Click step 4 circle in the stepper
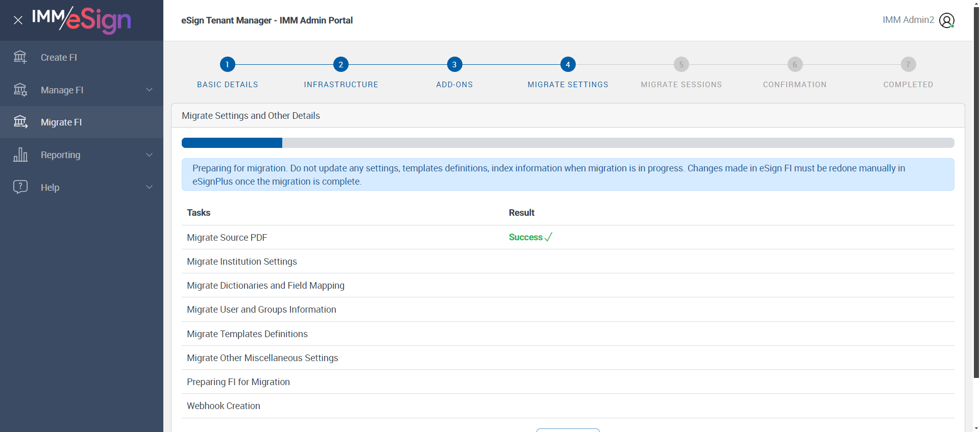 click(x=568, y=64)
